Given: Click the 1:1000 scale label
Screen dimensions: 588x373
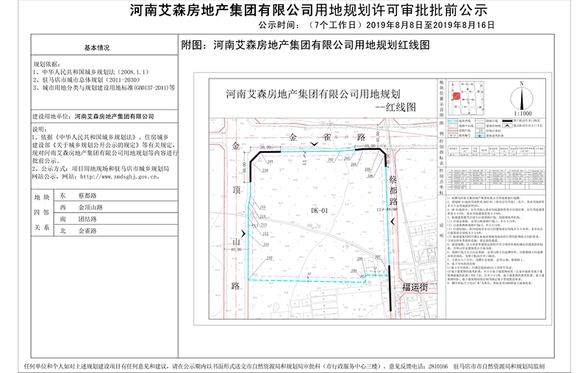Looking at the screenshot, I should point(523,114).
